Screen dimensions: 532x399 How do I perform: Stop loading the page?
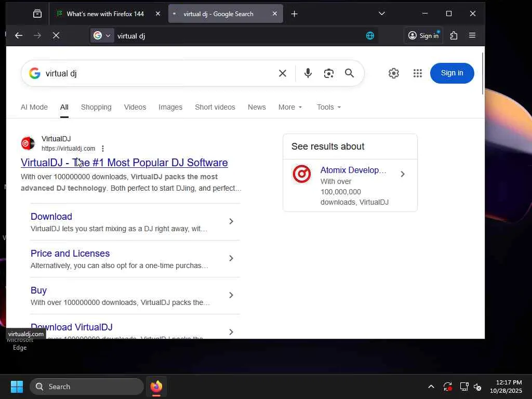tap(56, 35)
